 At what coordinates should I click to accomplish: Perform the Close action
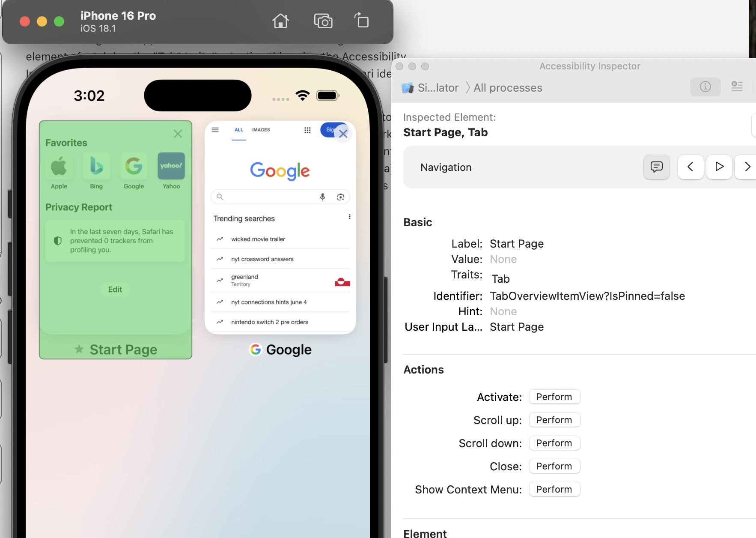(x=554, y=466)
